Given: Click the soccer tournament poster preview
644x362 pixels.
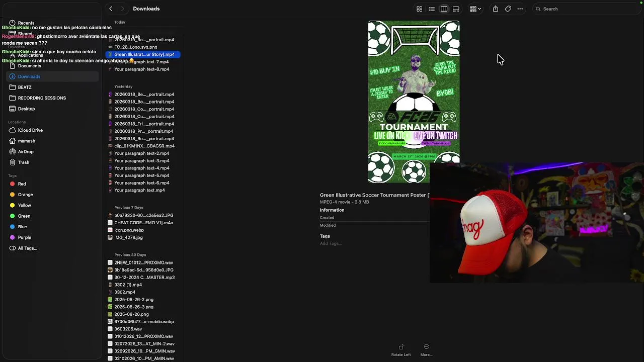Looking at the screenshot, I should tap(414, 102).
